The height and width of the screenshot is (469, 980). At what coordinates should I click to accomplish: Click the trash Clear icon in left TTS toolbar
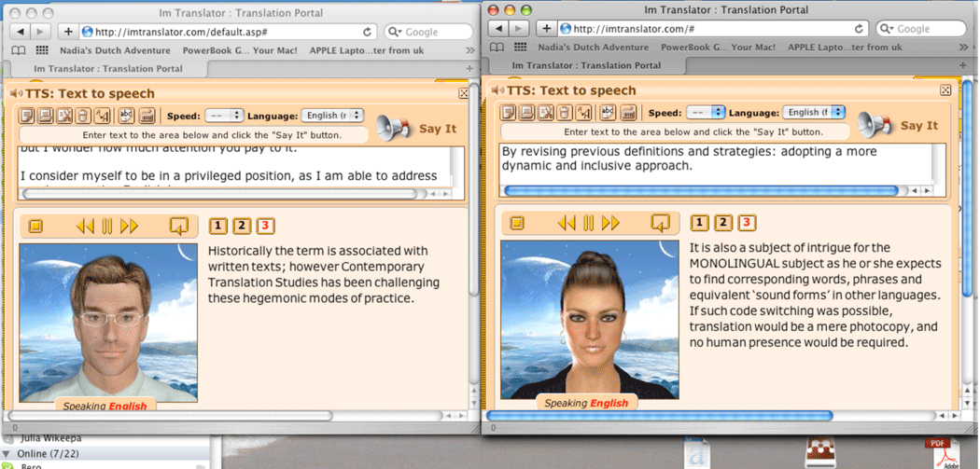82,116
